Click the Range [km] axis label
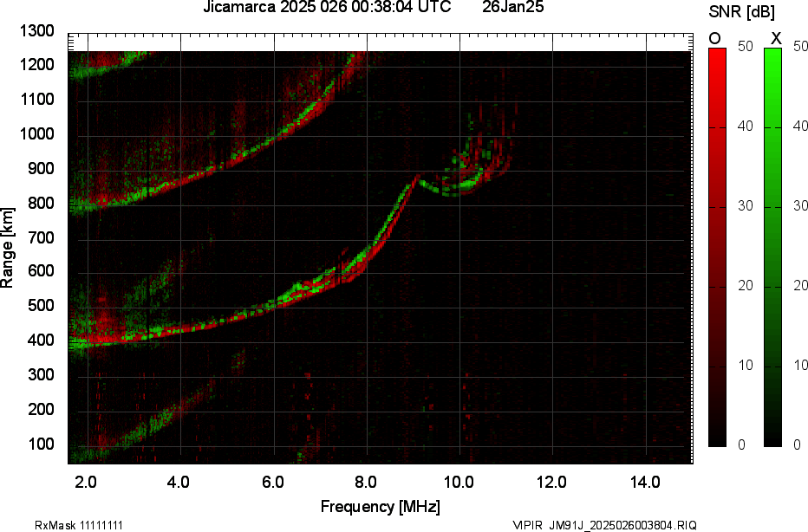Viewport: 808px width, 532px height. (x=7, y=248)
